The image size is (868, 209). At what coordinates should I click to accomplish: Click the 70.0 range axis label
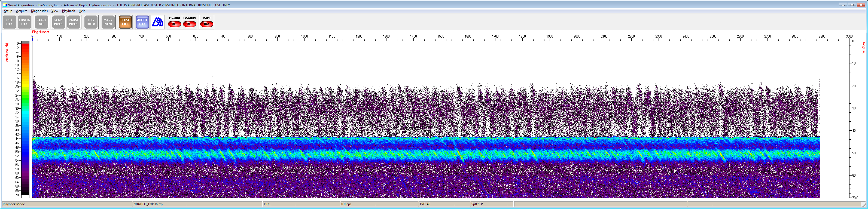855,198
